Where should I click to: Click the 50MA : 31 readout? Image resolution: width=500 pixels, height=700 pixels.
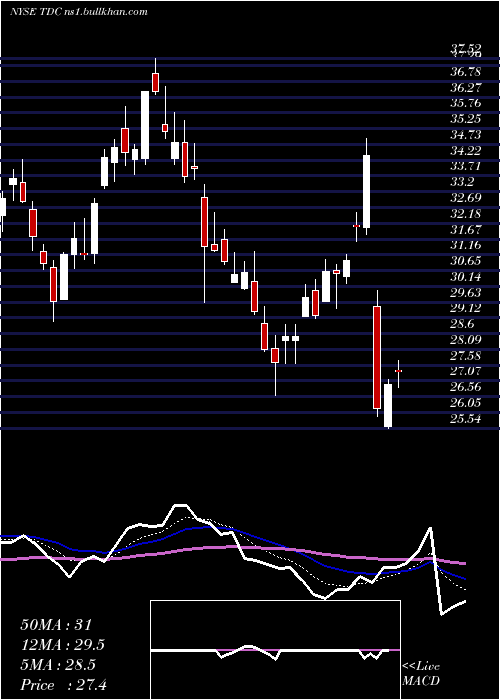[x=56, y=625]
